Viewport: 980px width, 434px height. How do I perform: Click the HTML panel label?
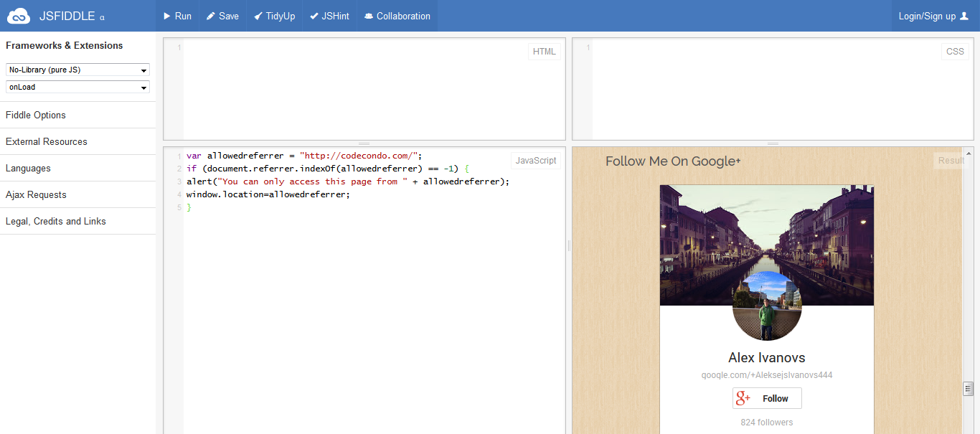545,52
